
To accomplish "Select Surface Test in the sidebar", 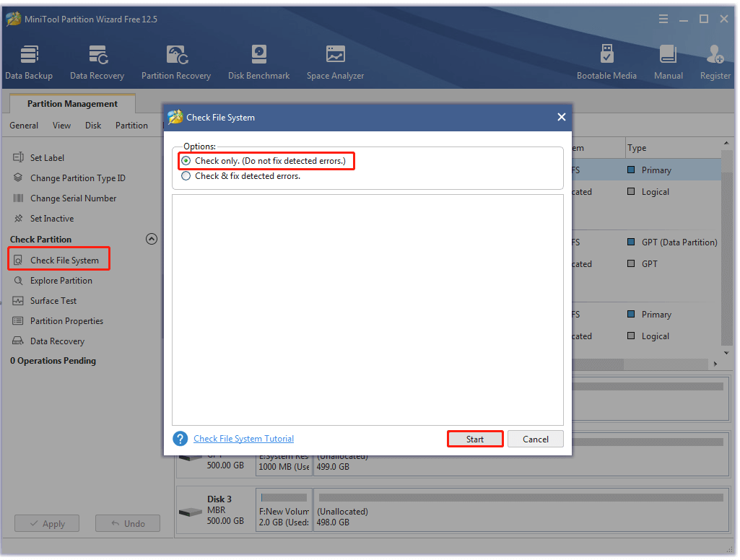I will click(54, 300).
